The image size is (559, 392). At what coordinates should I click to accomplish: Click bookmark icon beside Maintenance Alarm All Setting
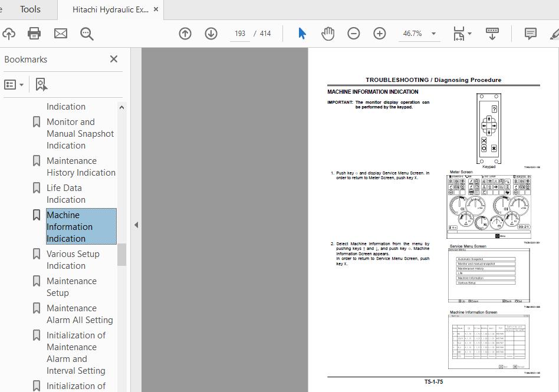(37, 308)
